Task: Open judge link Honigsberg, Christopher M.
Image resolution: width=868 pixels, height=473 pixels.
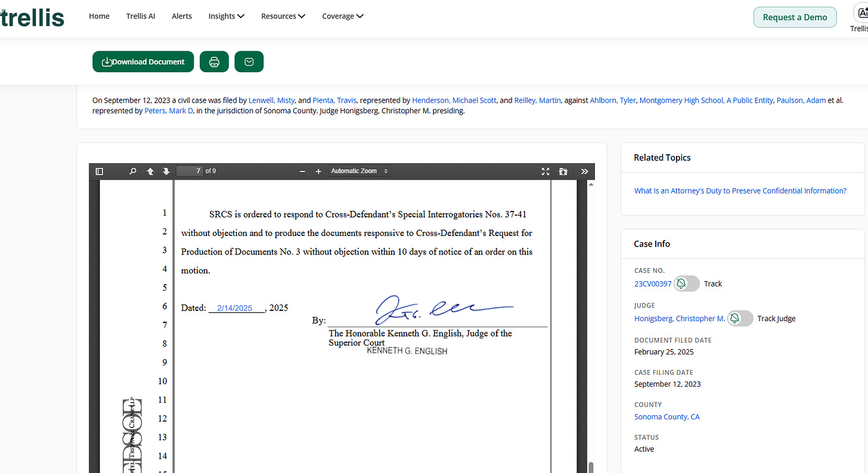Action: coord(680,319)
